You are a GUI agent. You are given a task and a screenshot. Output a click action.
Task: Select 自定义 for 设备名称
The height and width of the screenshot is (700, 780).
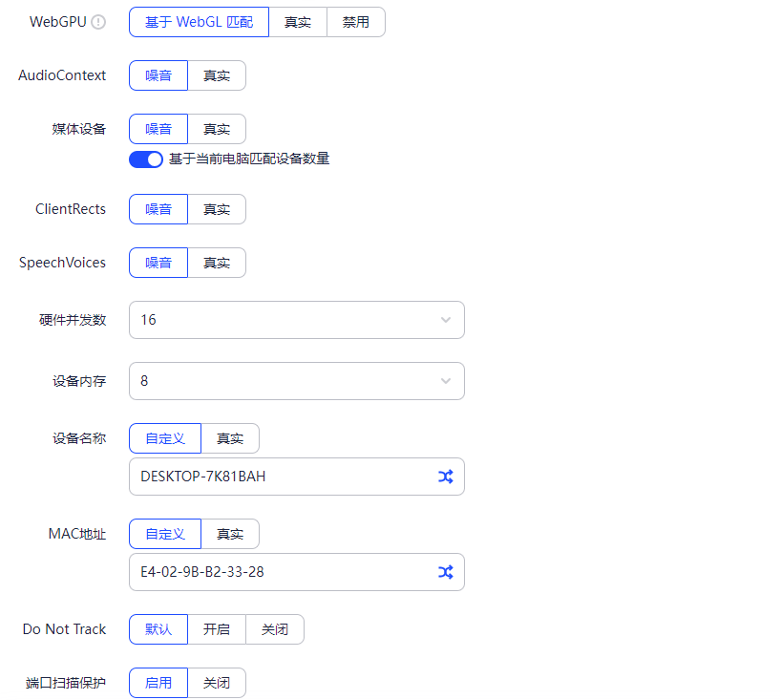tap(165, 438)
